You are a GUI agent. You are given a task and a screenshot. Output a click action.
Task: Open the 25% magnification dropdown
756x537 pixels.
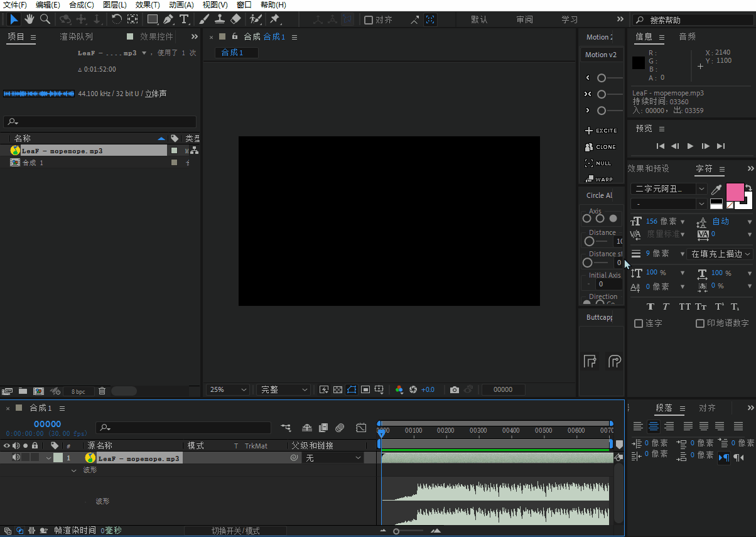(228, 389)
